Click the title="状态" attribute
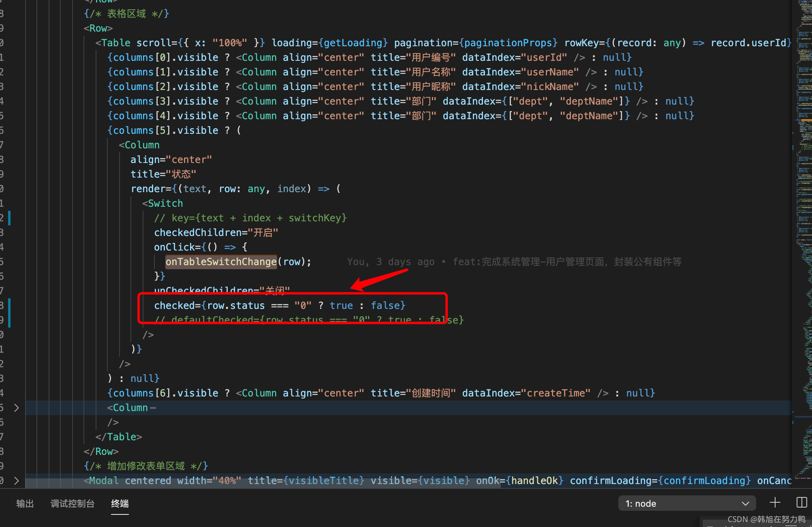The height and width of the screenshot is (527, 812). click(x=163, y=174)
